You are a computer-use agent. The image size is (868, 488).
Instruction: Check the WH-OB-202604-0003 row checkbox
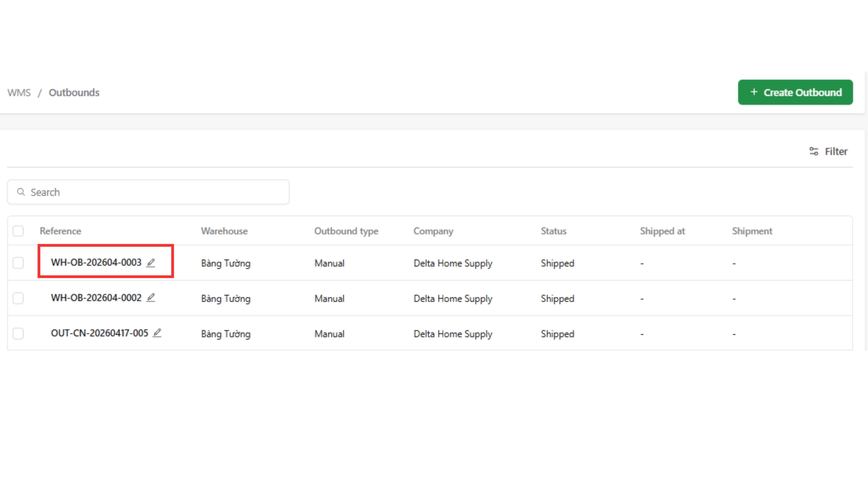coord(18,263)
